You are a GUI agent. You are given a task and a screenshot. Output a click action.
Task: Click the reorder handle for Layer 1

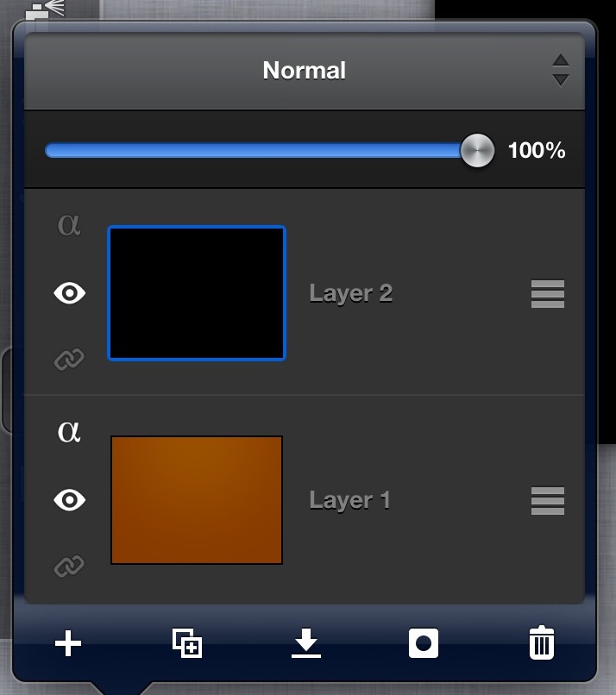point(548,500)
